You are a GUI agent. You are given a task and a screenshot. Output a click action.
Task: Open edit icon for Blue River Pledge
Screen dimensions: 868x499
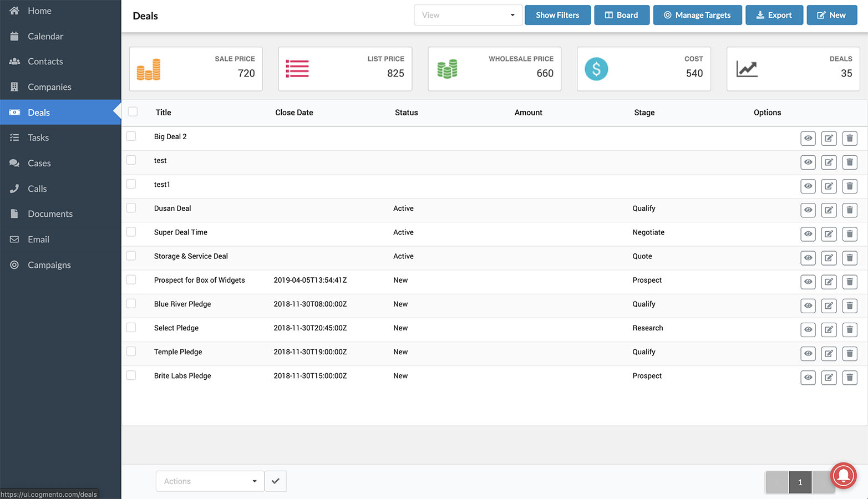click(x=829, y=305)
